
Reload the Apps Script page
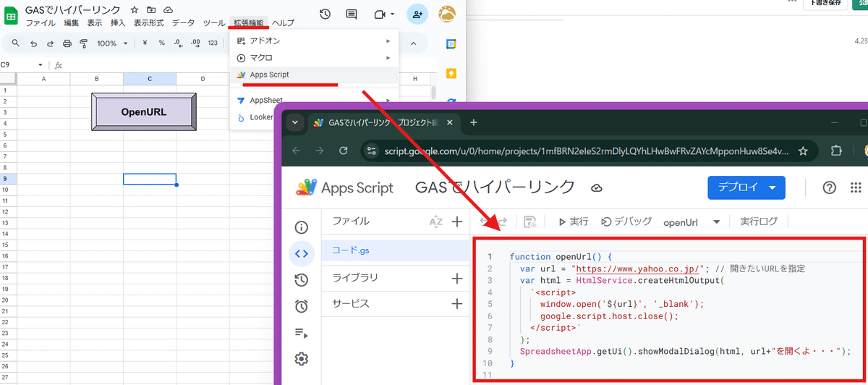[x=344, y=151]
